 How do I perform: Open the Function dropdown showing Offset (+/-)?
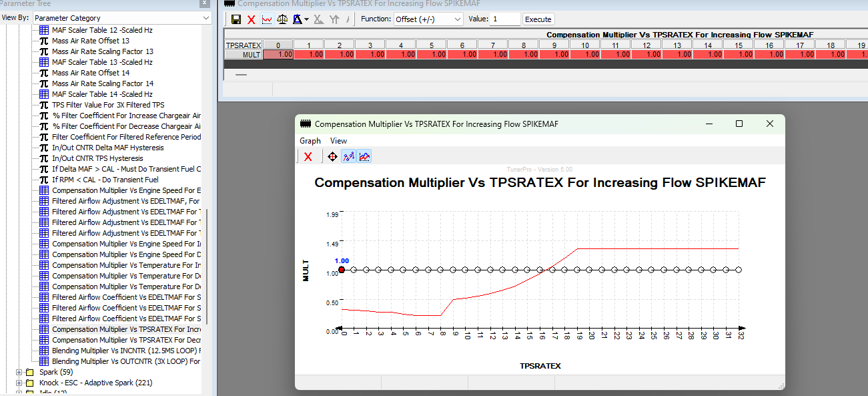[428, 19]
